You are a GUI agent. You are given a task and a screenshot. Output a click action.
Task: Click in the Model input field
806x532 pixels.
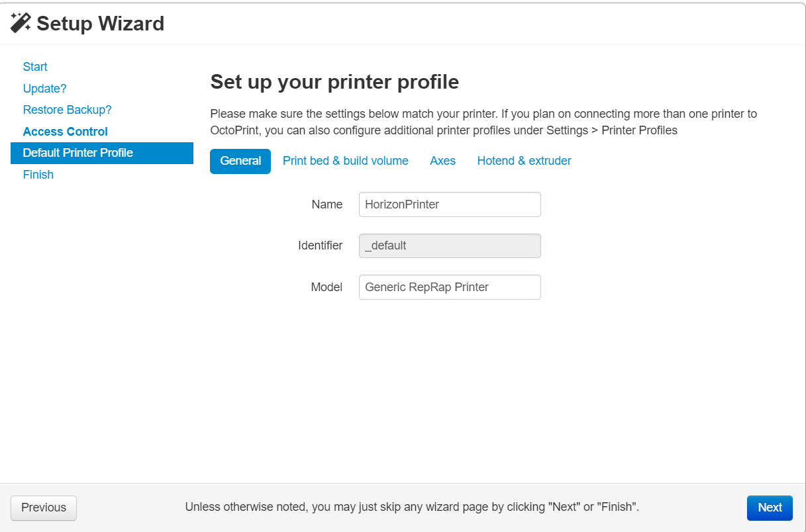pos(450,287)
